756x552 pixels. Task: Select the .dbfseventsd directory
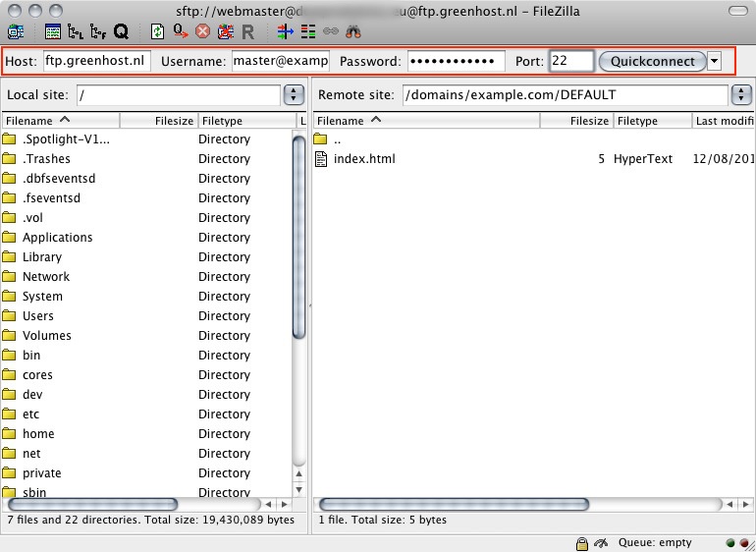(146, 179)
